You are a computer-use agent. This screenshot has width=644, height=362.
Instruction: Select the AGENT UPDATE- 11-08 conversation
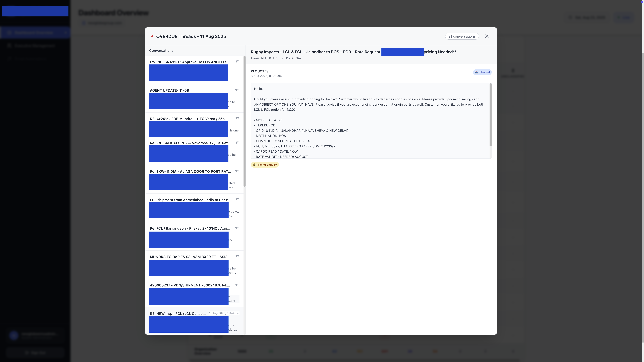coord(169,90)
